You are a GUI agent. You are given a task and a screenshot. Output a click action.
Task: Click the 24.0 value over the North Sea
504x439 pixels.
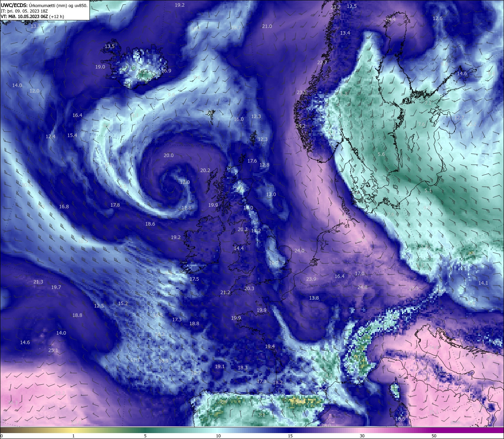[299, 251]
